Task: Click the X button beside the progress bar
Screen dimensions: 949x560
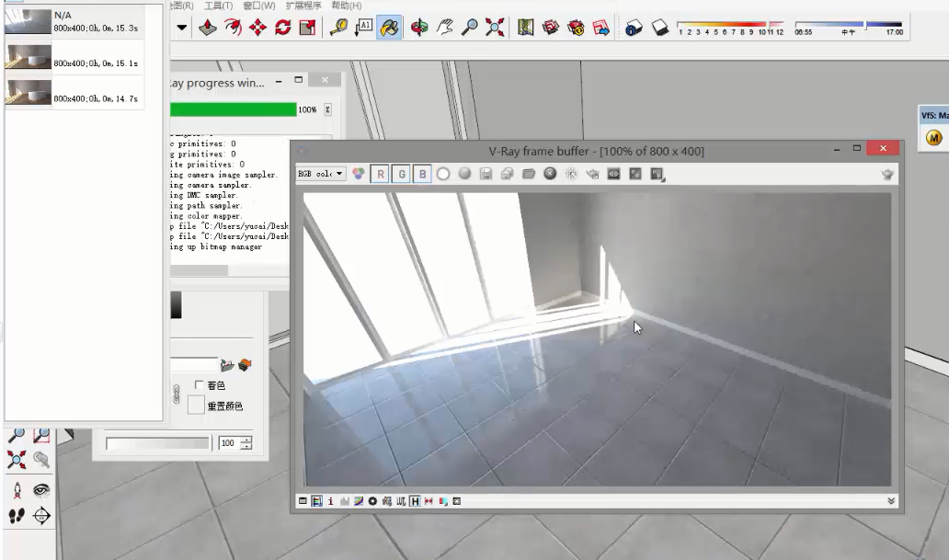Action: [x=327, y=109]
